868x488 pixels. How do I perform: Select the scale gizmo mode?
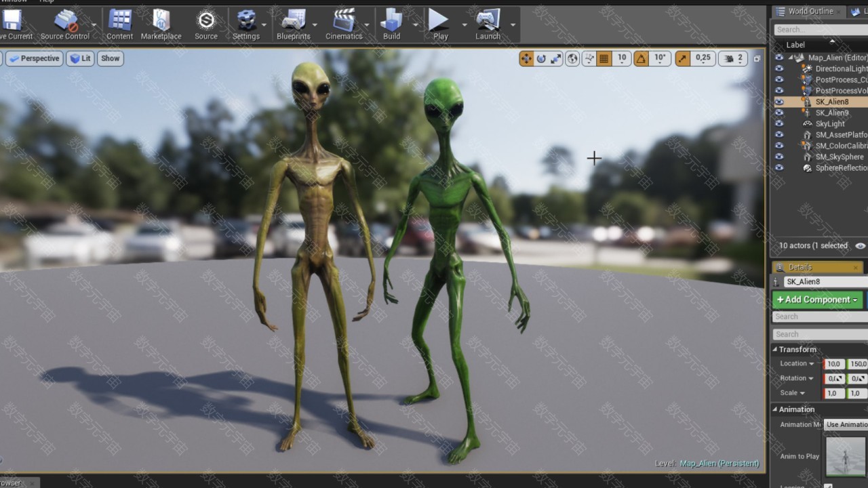click(x=556, y=59)
